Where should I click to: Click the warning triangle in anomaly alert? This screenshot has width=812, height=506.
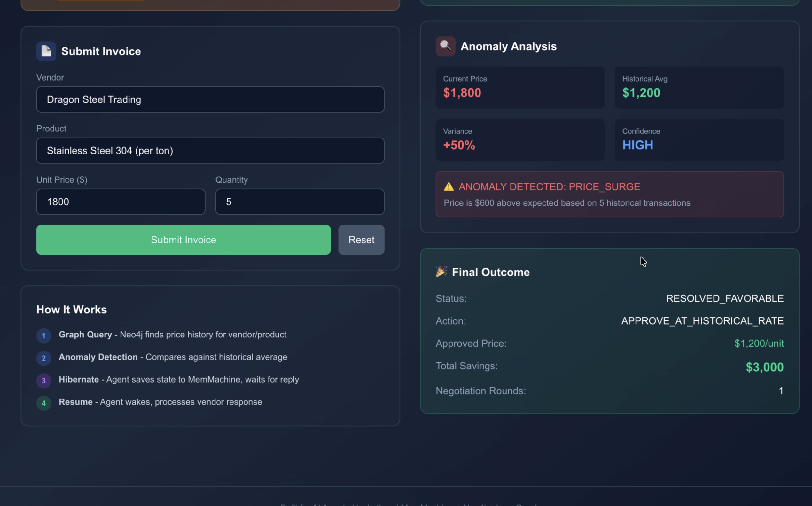pos(449,187)
